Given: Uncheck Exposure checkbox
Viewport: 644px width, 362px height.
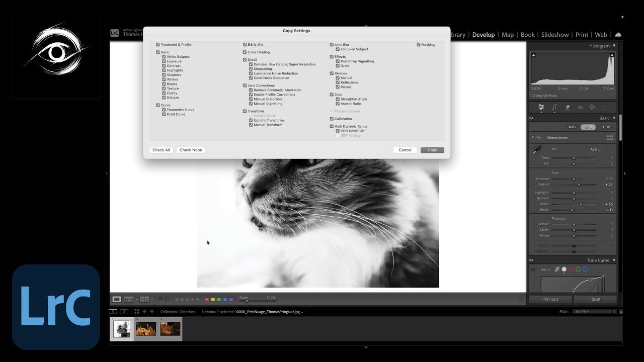Looking at the screenshot, I should click(x=164, y=61).
